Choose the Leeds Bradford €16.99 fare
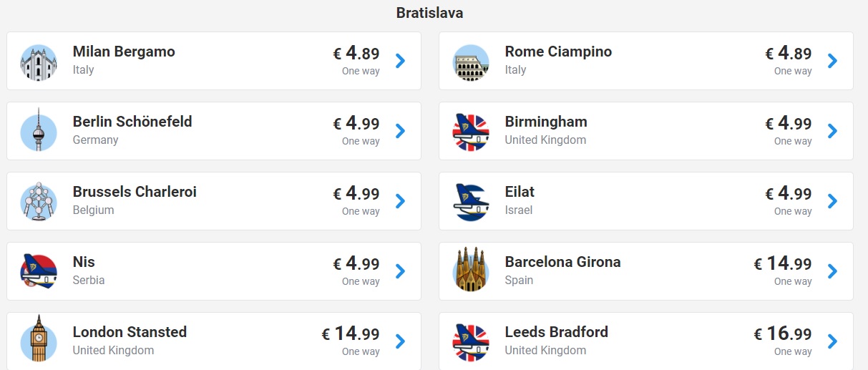This screenshot has width=868, height=370. [x=782, y=334]
